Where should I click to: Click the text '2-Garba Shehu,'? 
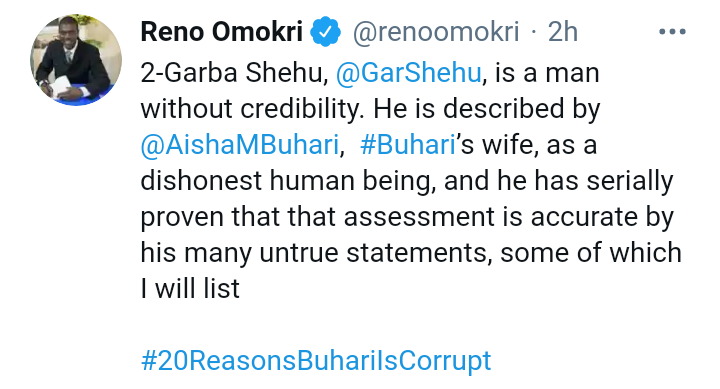pos(234,73)
